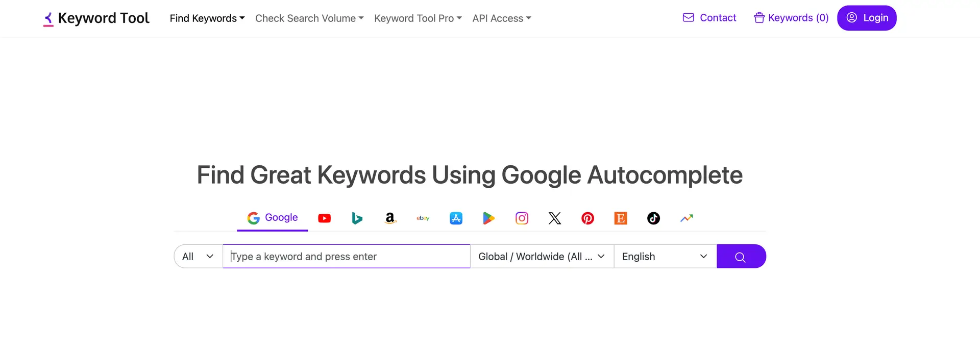Screen dimensions: 980x353
Task: Click the Login button
Action: (867, 18)
